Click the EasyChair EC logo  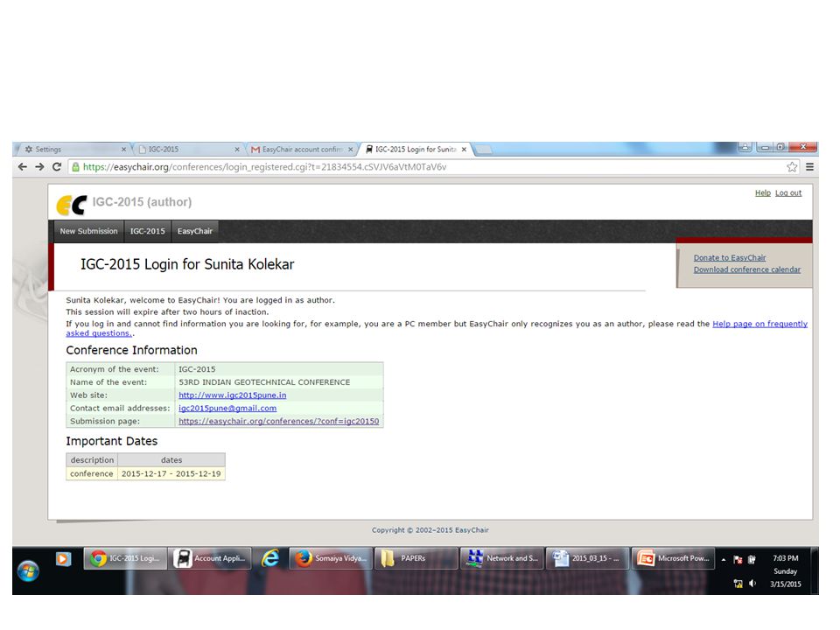click(71, 205)
